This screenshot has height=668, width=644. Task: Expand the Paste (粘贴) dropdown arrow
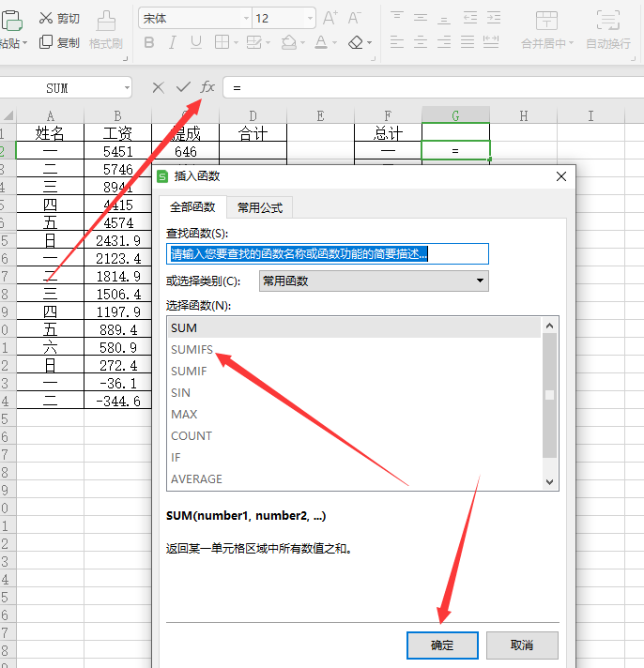click(x=24, y=43)
